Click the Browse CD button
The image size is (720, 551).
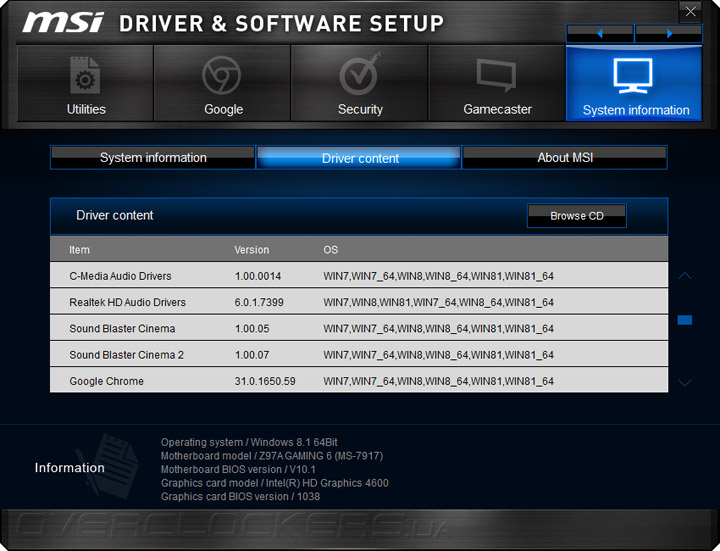pyautogui.click(x=577, y=216)
